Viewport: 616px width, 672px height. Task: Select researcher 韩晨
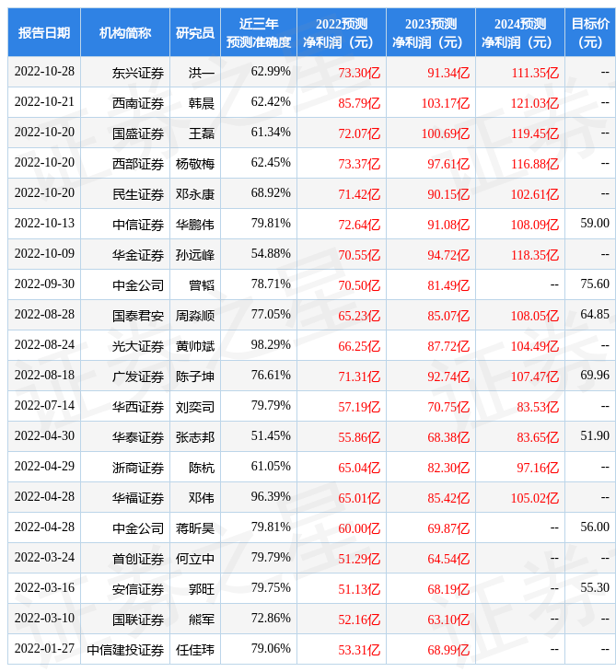tap(202, 103)
